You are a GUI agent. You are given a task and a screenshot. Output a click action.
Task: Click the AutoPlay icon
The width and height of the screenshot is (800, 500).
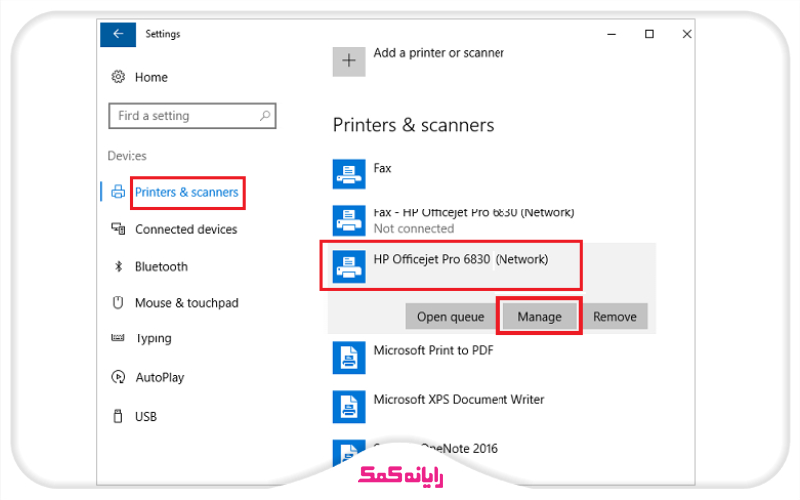pos(118,377)
